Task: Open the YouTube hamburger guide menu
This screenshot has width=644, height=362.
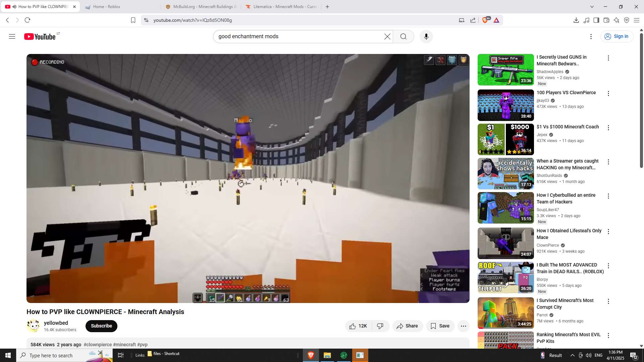Action: [12, 37]
